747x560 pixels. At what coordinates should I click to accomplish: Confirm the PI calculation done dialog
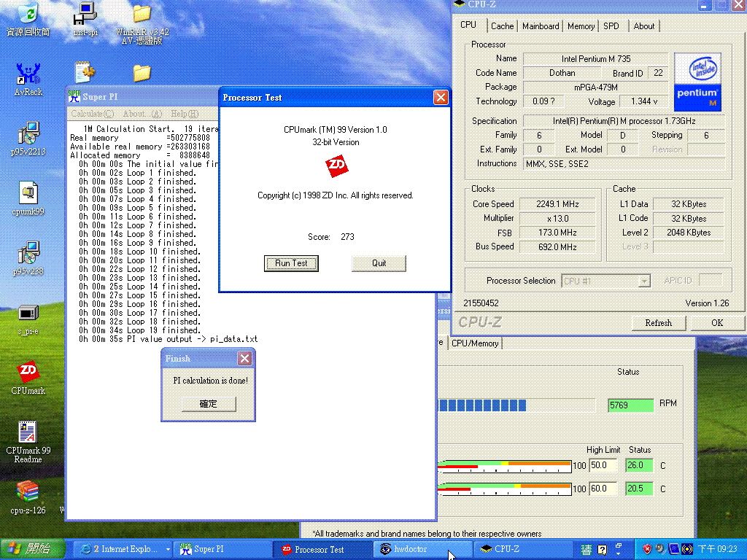tap(208, 404)
